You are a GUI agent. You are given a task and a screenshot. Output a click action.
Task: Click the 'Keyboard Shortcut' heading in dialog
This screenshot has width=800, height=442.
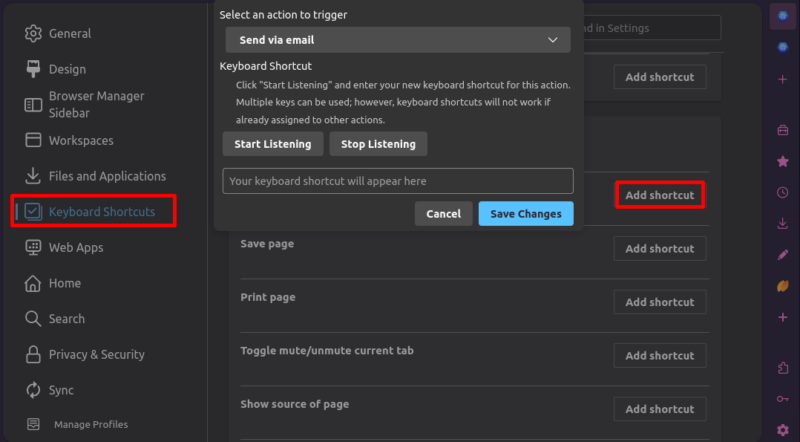(265, 66)
